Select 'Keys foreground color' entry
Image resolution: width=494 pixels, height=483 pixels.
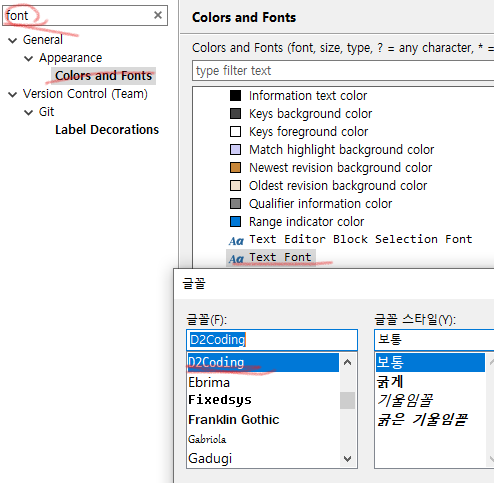click(x=308, y=132)
